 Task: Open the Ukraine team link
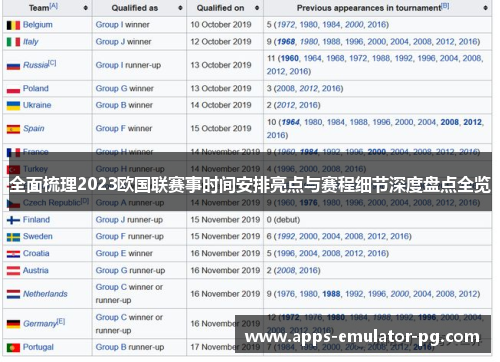coord(37,105)
